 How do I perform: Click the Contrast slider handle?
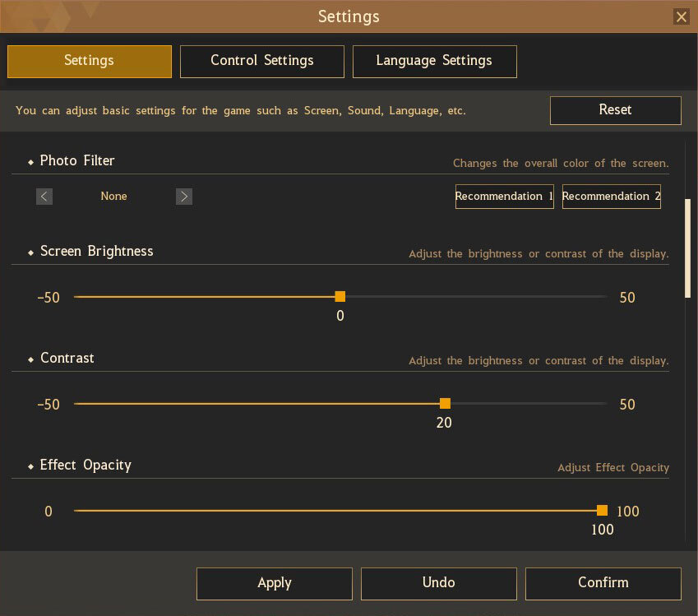[445, 404]
